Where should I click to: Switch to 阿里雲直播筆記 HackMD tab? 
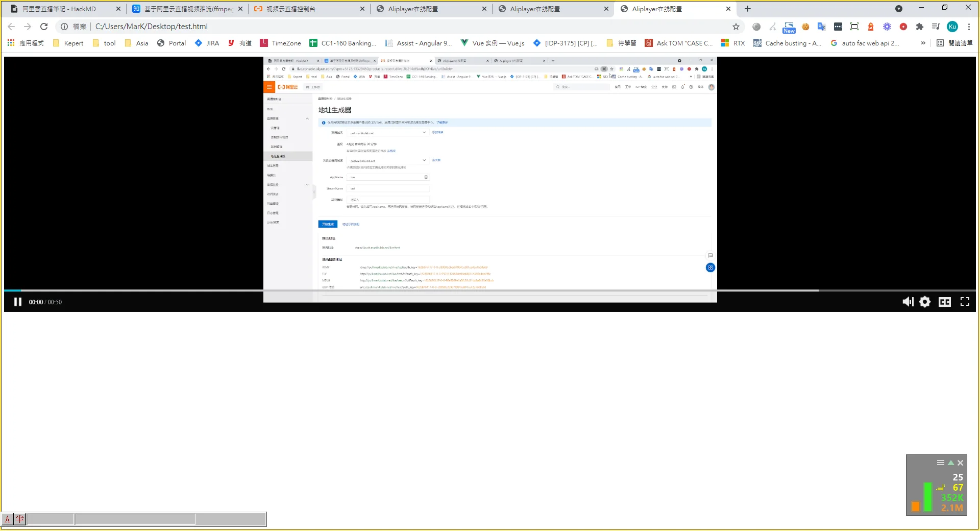pyautogui.click(x=59, y=9)
